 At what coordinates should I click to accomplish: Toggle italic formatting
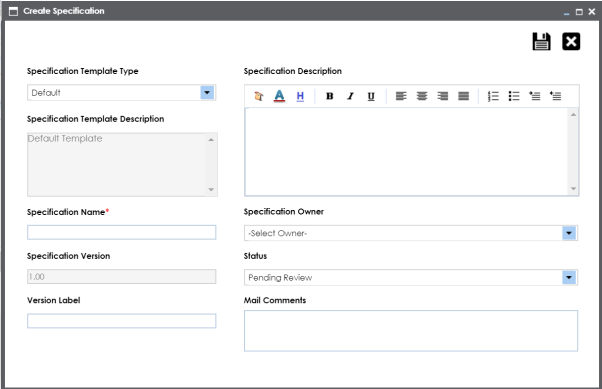[x=350, y=96]
